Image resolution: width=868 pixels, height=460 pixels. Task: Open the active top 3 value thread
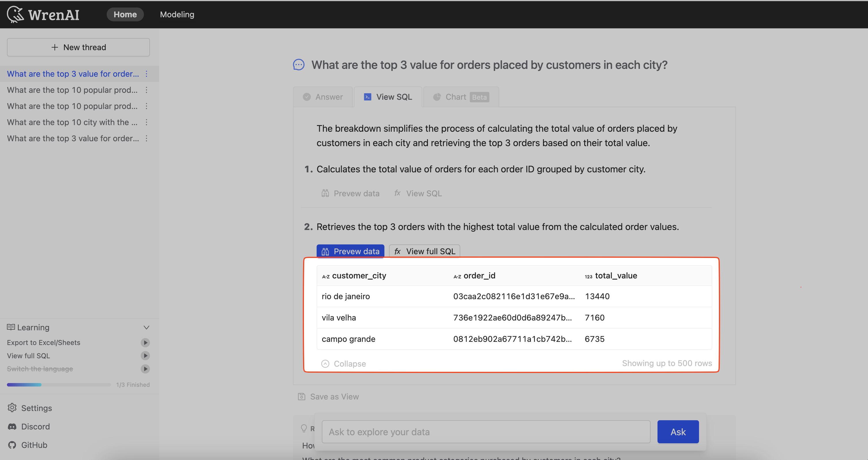(x=73, y=74)
